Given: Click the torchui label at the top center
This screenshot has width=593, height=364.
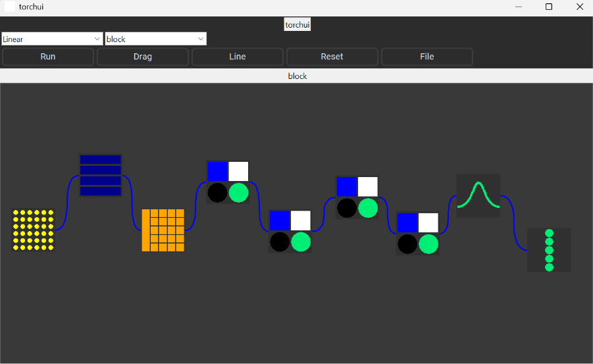Looking at the screenshot, I should 297,24.
